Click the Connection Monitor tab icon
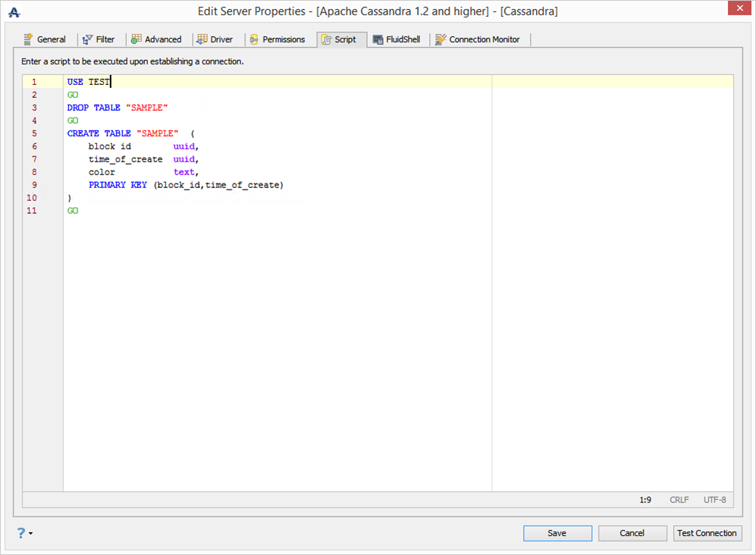 (440, 39)
